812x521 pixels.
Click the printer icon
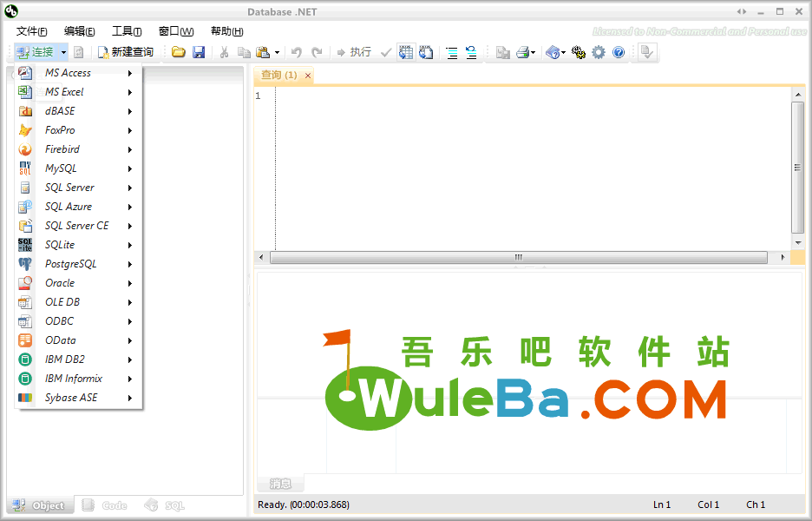522,52
